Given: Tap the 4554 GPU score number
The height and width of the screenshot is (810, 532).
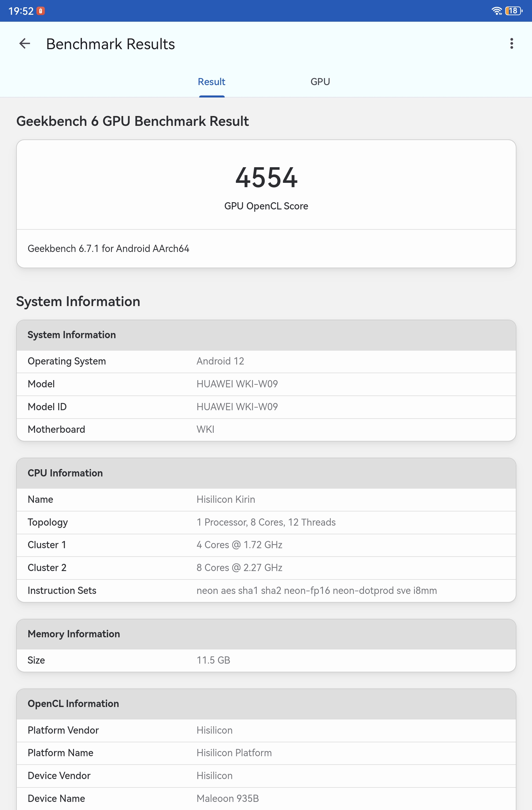Looking at the screenshot, I should (x=266, y=177).
